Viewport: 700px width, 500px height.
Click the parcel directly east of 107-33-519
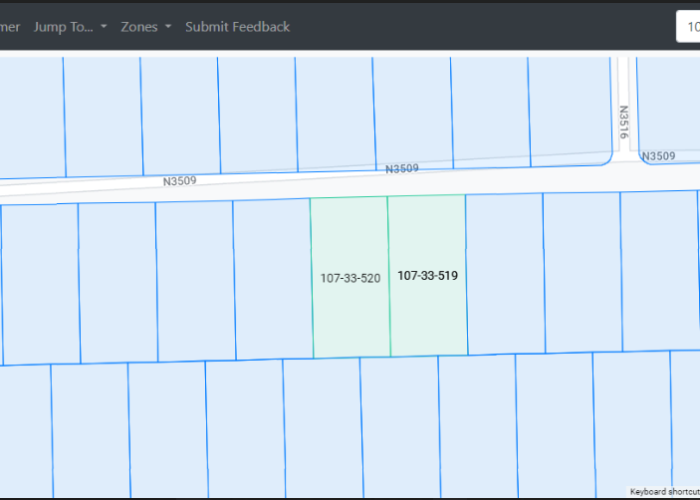[x=505, y=273]
